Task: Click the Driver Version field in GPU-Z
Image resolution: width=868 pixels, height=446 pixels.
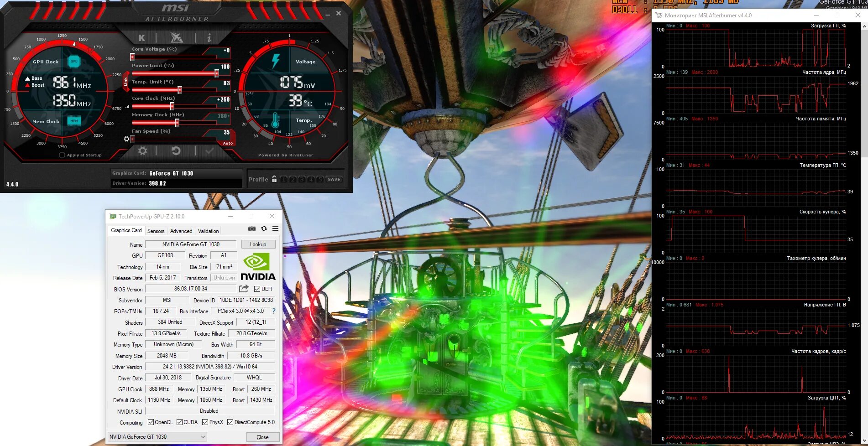Action: tap(210, 367)
